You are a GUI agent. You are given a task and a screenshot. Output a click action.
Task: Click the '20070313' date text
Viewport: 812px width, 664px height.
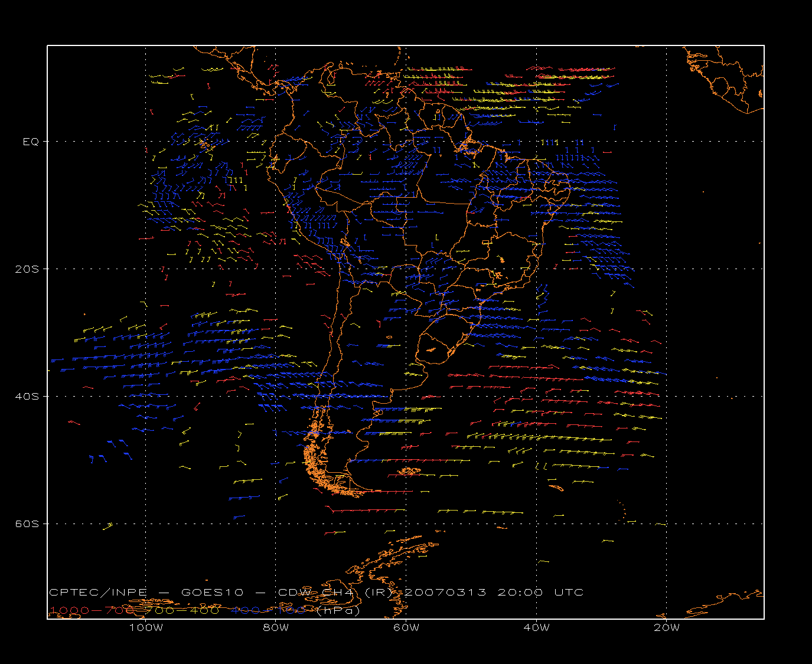[x=446, y=592]
